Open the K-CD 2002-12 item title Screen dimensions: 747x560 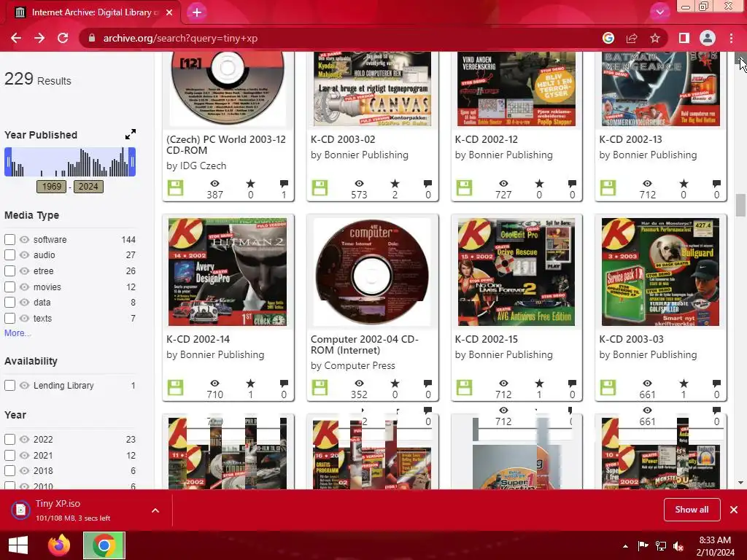pyautogui.click(x=487, y=139)
